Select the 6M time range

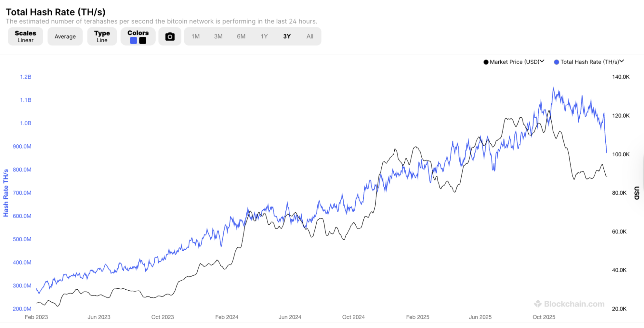(241, 36)
